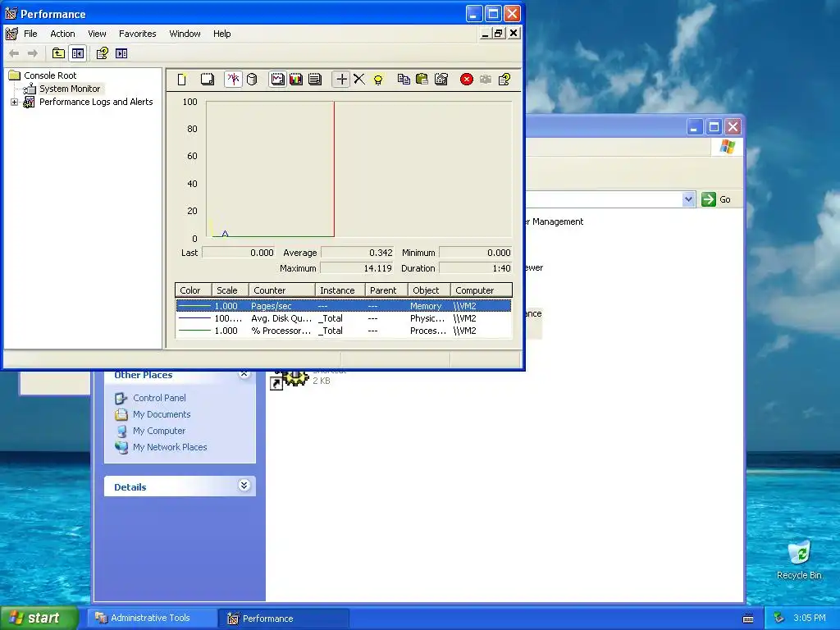840x630 pixels.
Task: Switch to View Histogram display icon
Action: tap(295, 80)
